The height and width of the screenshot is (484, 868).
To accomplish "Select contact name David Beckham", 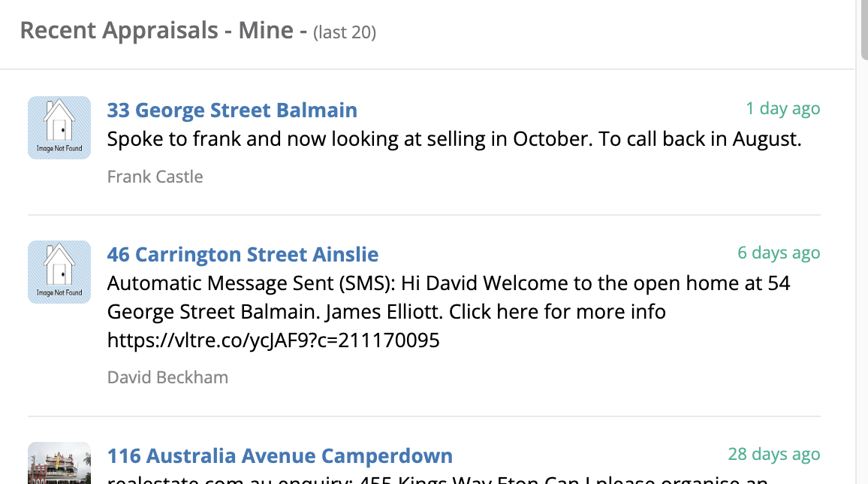I will (167, 377).
